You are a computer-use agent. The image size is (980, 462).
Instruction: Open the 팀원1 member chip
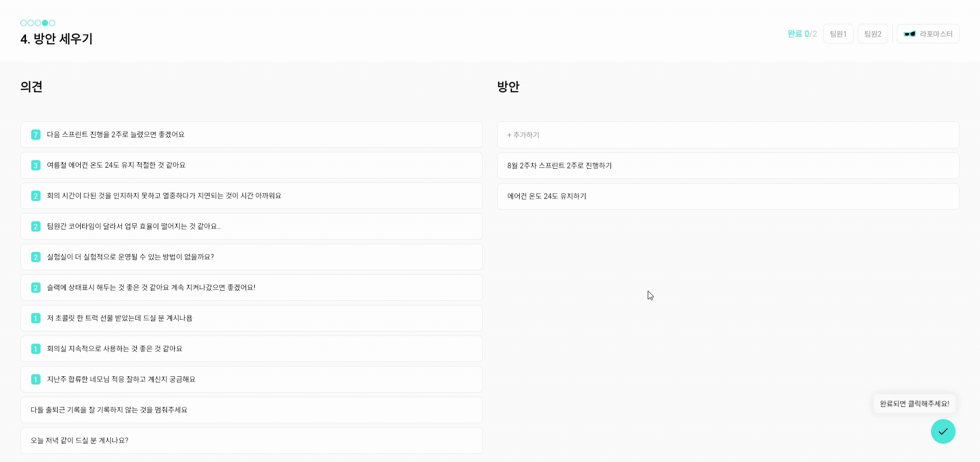[x=838, y=34]
